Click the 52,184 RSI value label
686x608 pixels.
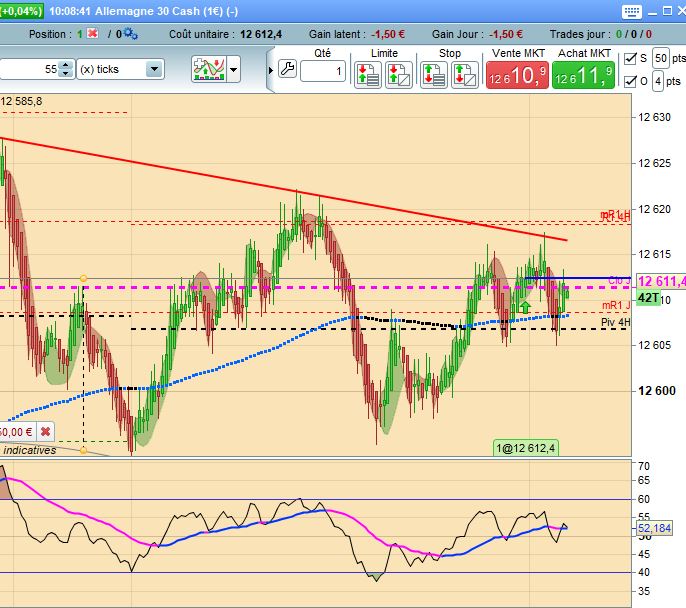coord(654,528)
